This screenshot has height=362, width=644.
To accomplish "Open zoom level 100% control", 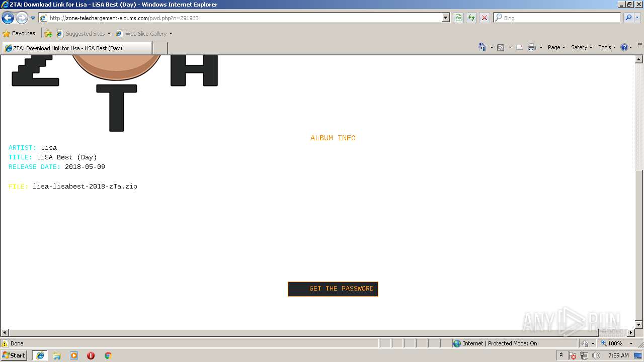I will tap(612, 343).
